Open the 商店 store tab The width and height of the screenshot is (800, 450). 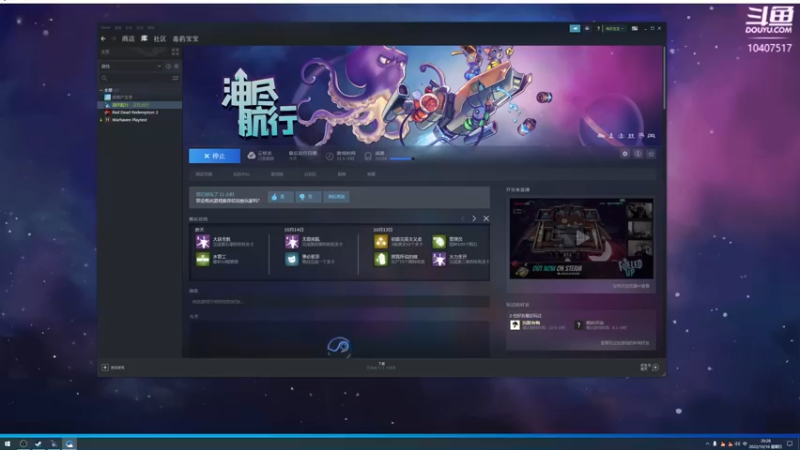coord(128,39)
